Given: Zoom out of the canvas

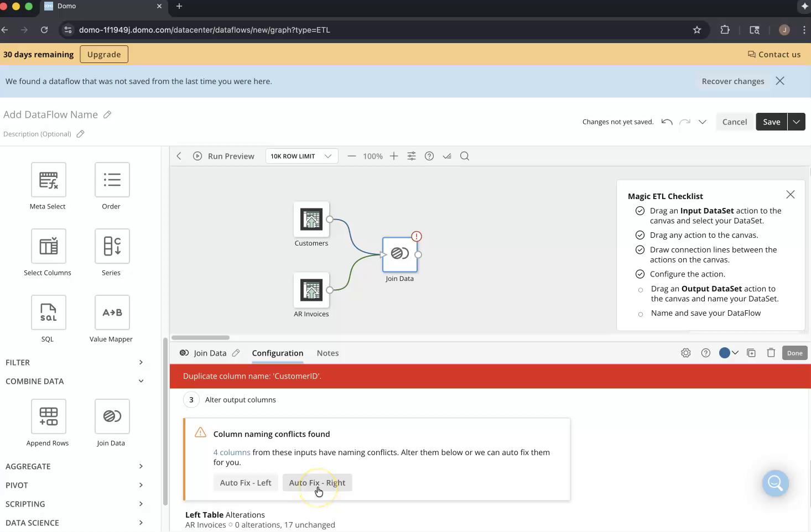Looking at the screenshot, I should tap(351, 156).
